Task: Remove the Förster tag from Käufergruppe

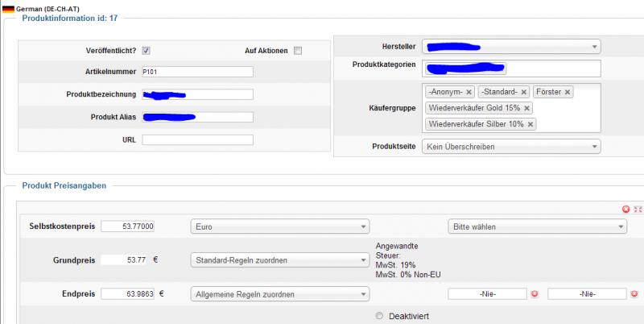Action: (x=568, y=92)
